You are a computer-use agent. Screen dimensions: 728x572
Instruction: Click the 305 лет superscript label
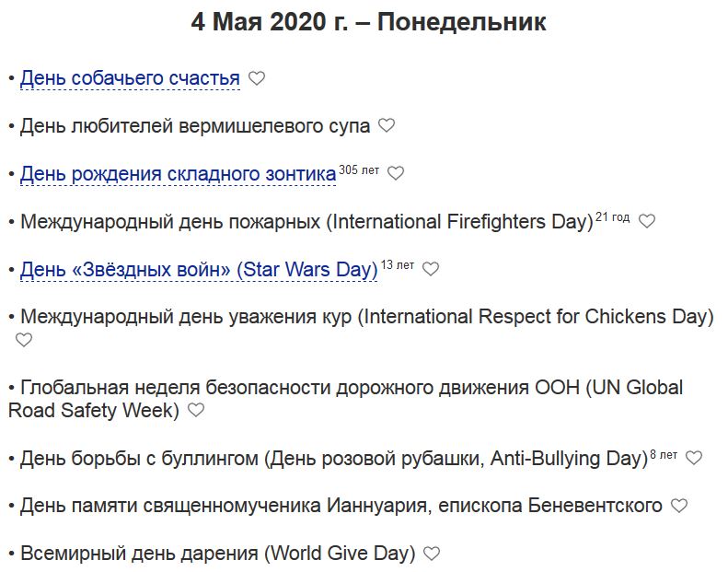point(359,169)
